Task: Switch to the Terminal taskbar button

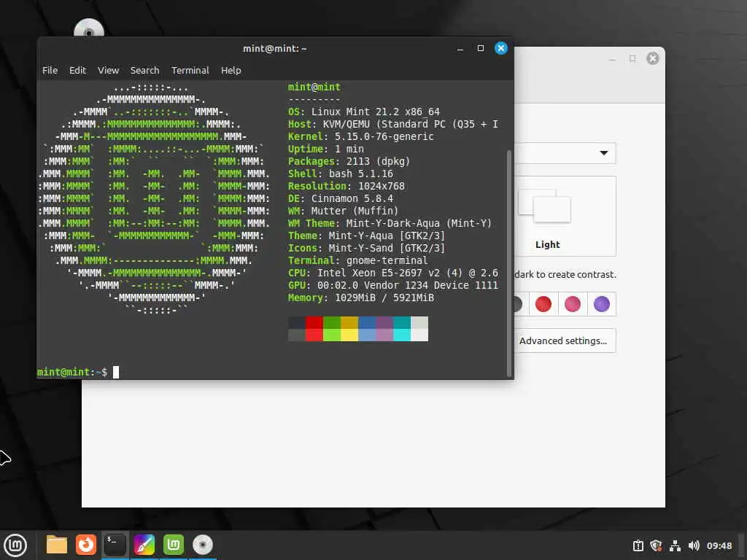Action: coord(115,545)
